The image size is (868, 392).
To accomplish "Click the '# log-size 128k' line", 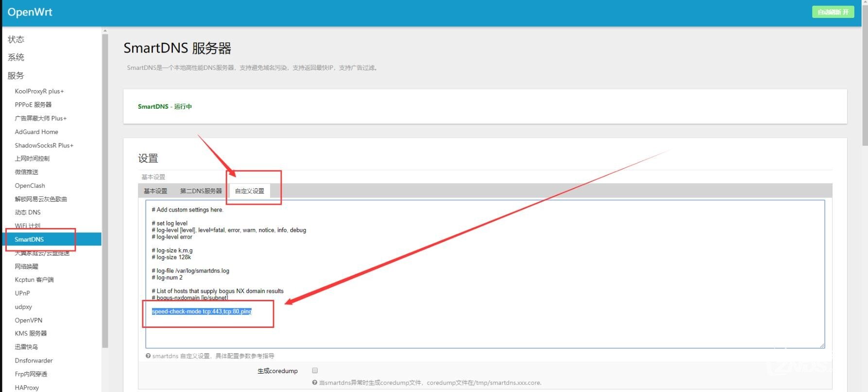I will tap(171, 258).
